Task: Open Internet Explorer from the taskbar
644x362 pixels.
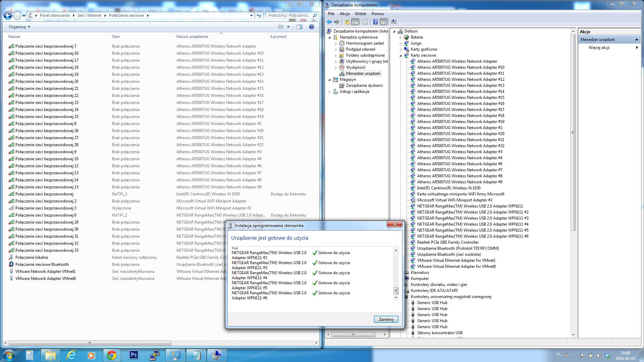Action: (x=71, y=355)
